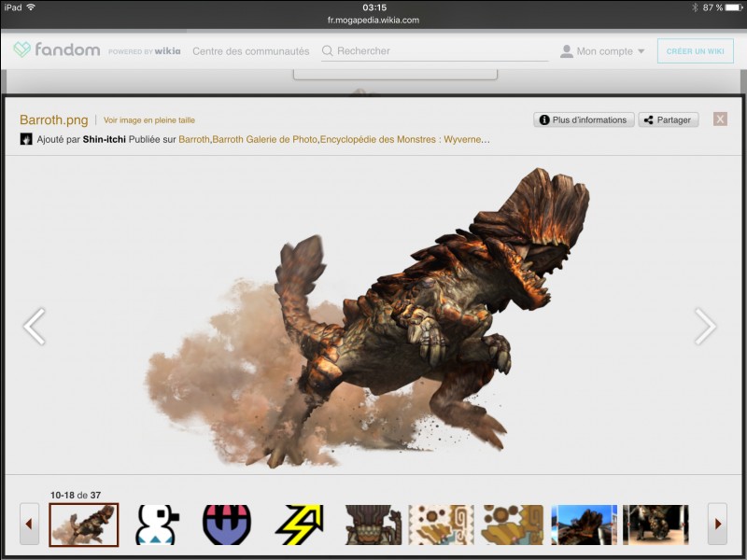
Task: Open the Barroth.png title link
Action: (x=54, y=119)
